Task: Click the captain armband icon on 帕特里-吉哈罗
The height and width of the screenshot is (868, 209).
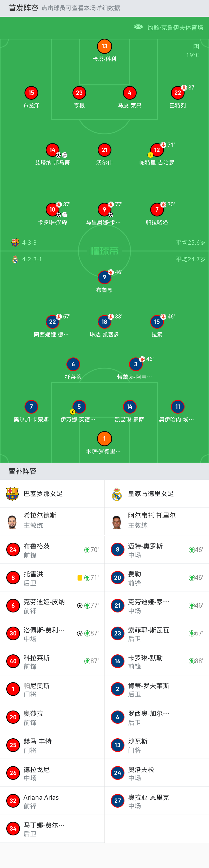Action: (150, 155)
